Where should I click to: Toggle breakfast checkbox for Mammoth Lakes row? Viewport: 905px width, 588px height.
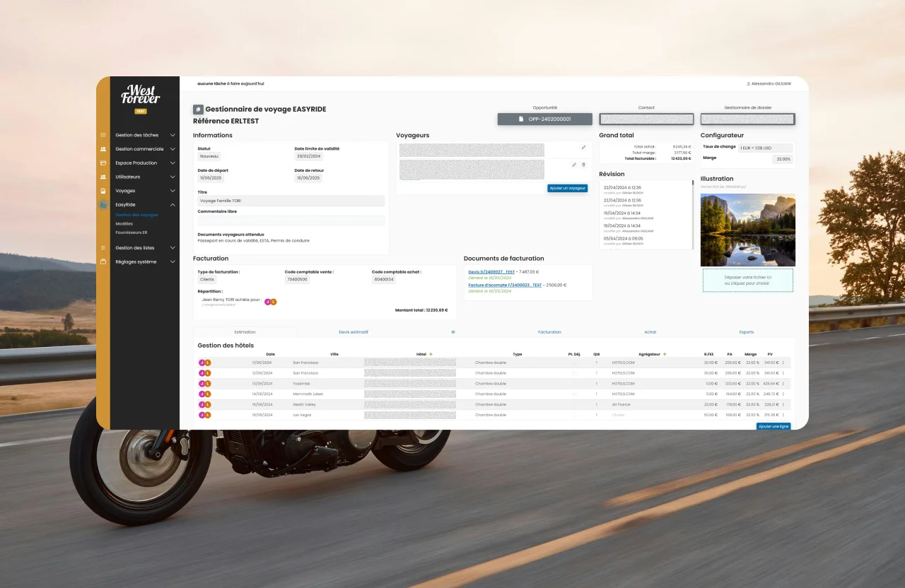tap(574, 394)
